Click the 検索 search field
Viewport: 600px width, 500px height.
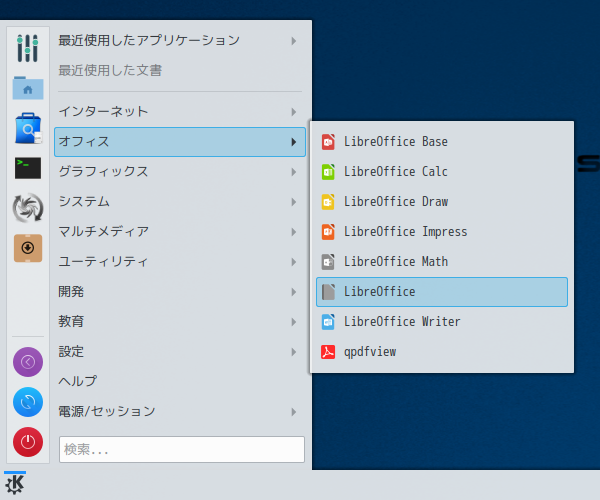(182, 450)
